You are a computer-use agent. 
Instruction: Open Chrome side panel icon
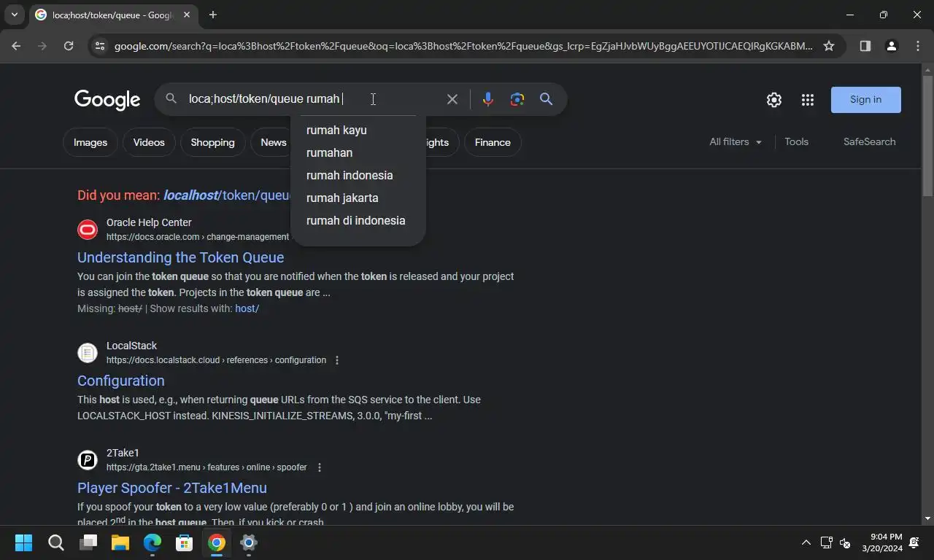click(865, 46)
